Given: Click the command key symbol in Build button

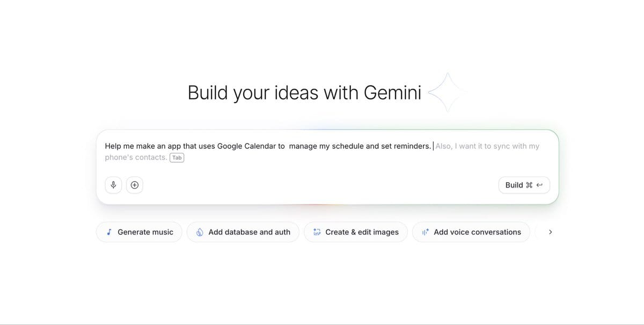Looking at the screenshot, I should pyautogui.click(x=529, y=185).
